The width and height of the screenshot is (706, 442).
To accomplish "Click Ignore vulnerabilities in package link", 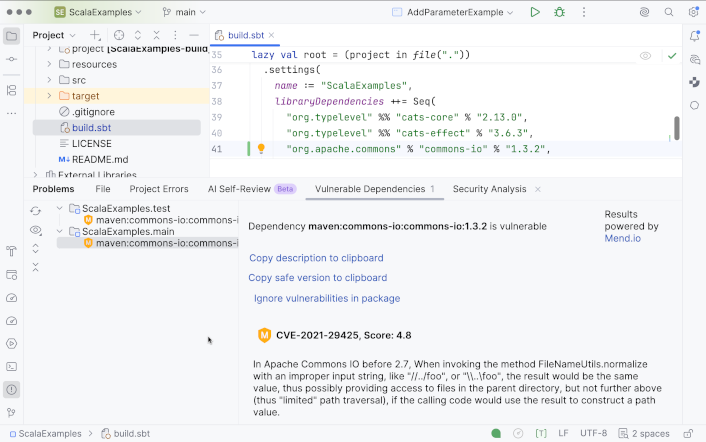I will click(327, 298).
